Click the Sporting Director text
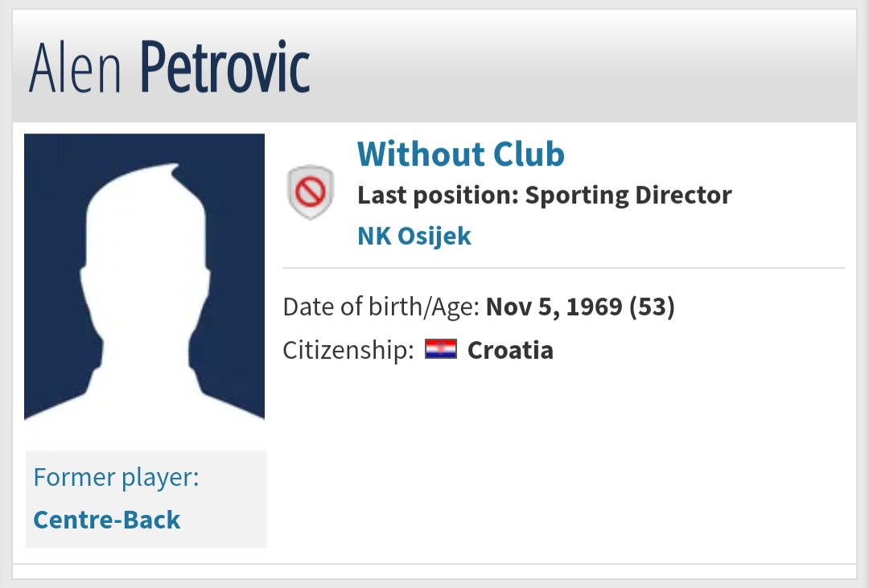The image size is (869, 588). (x=628, y=195)
